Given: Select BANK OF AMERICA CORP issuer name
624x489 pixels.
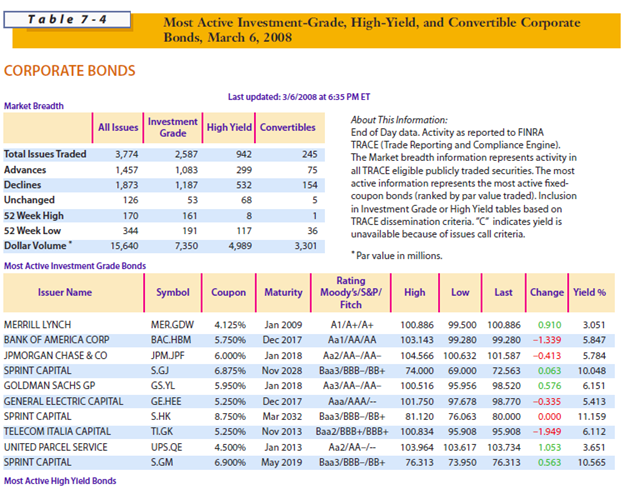Looking at the screenshot, I should (57, 340).
